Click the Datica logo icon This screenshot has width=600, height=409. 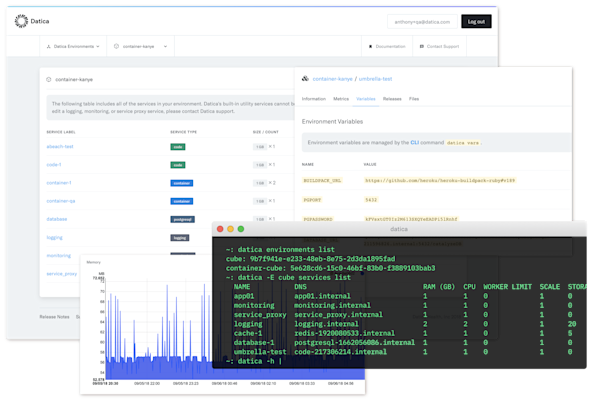[x=21, y=21]
